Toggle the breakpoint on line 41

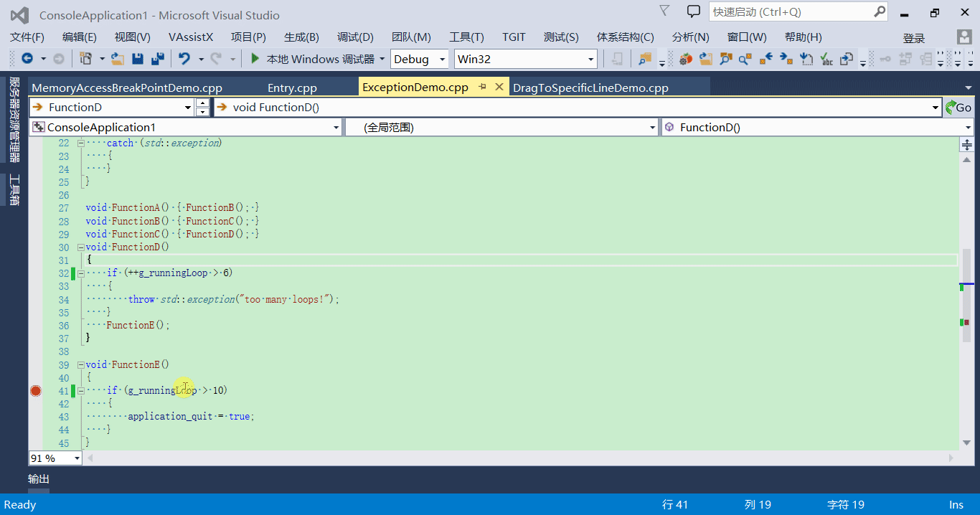(36, 391)
